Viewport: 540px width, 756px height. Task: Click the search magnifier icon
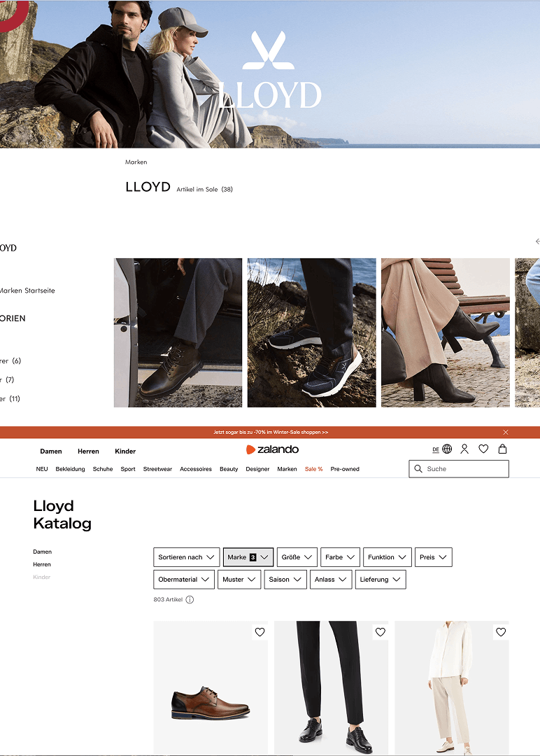[418, 468]
